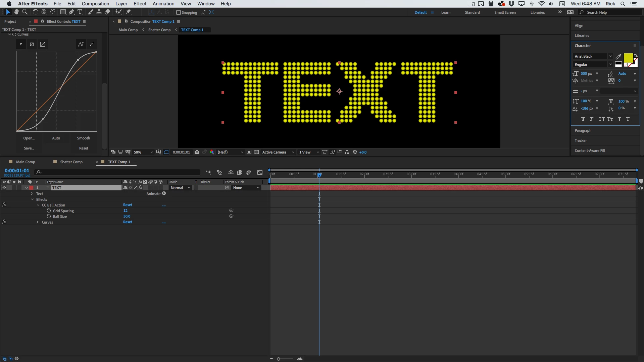Switch to the Main Comp timeline tab
This screenshot has width=644, height=362.
pyautogui.click(x=26, y=162)
